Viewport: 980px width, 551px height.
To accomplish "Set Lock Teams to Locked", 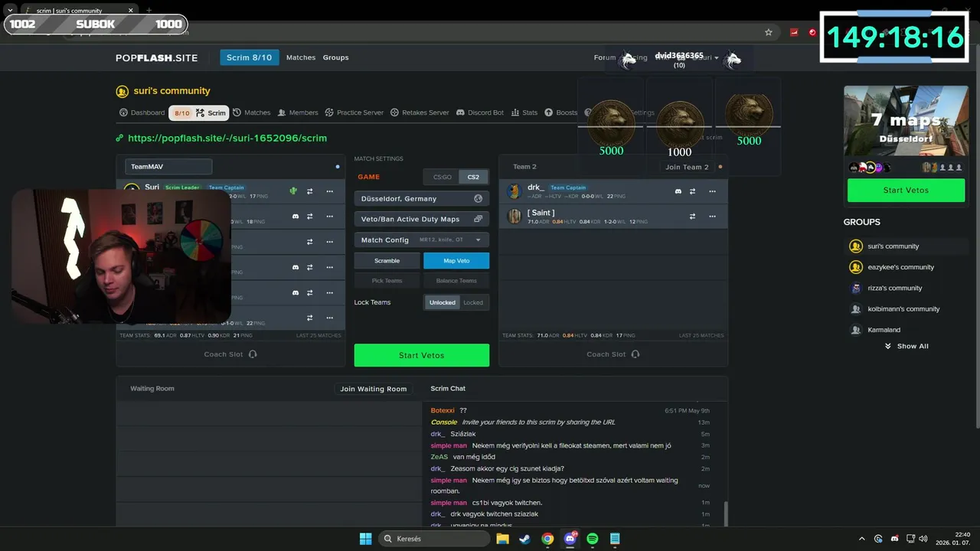I will (x=473, y=302).
